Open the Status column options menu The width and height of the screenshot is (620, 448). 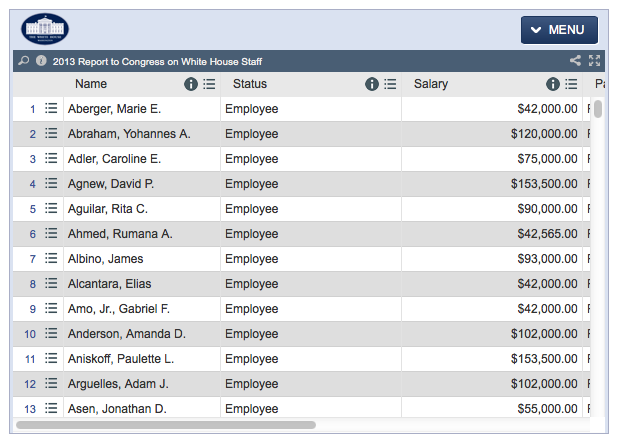pos(390,85)
